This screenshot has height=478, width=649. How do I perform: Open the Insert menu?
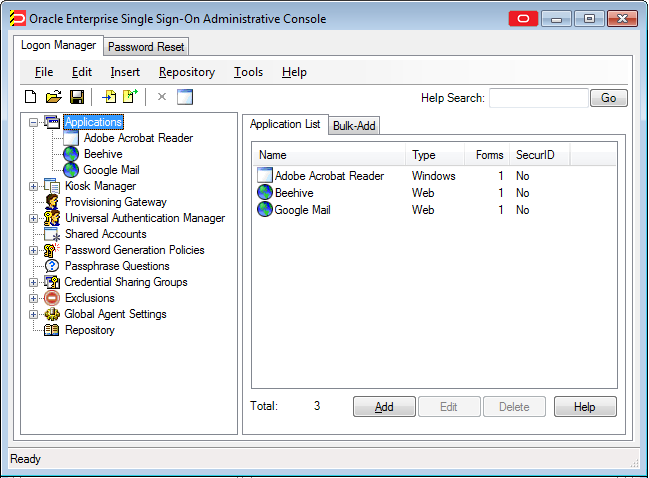point(125,72)
